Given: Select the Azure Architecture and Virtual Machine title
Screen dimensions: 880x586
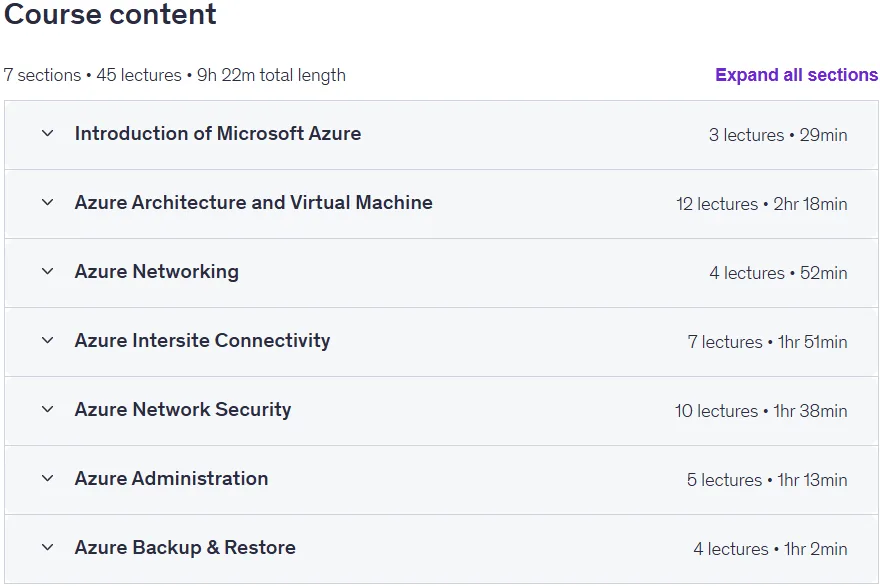Looking at the screenshot, I should click(254, 203).
